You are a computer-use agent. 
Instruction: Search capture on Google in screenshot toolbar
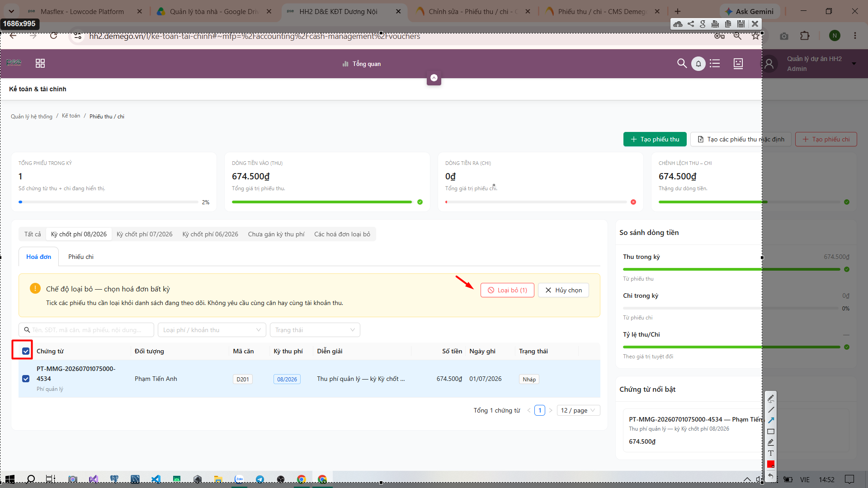pyautogui.click(x=703, y=24)
